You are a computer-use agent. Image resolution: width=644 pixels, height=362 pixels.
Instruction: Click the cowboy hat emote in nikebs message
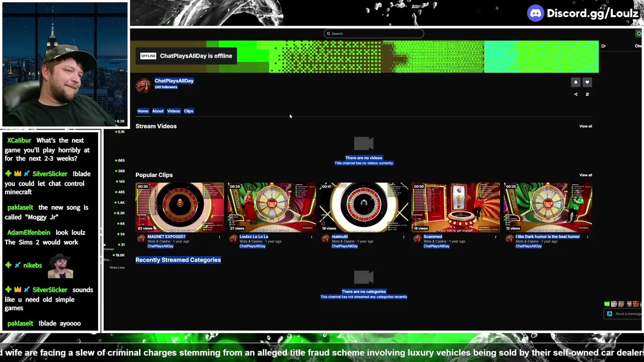[60, 266]
